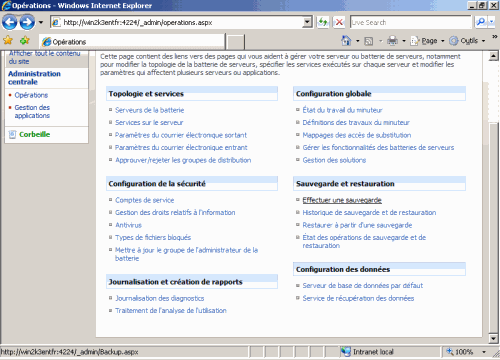Image resolution: width=500 pixels, height=360 pixels.
Task: Click the Refresh page icon
Action: 323,22
